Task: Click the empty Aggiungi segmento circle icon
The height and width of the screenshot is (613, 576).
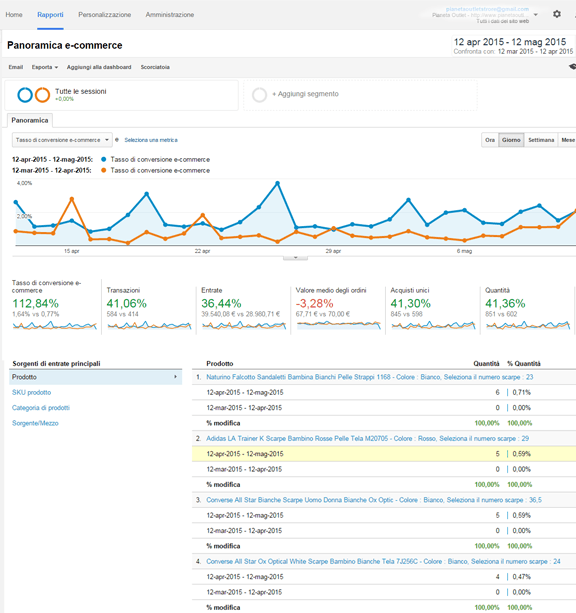Action: click(x=259, y=95)
